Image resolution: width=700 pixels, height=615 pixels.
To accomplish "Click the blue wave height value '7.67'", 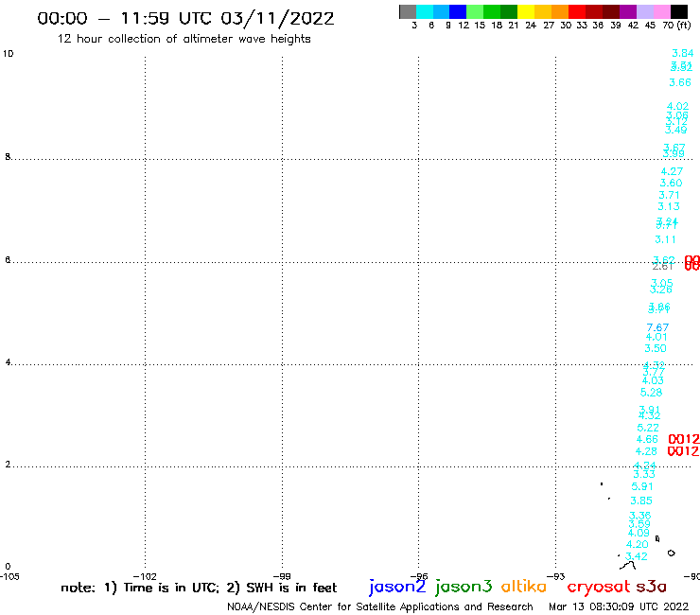I will [657, 327].
